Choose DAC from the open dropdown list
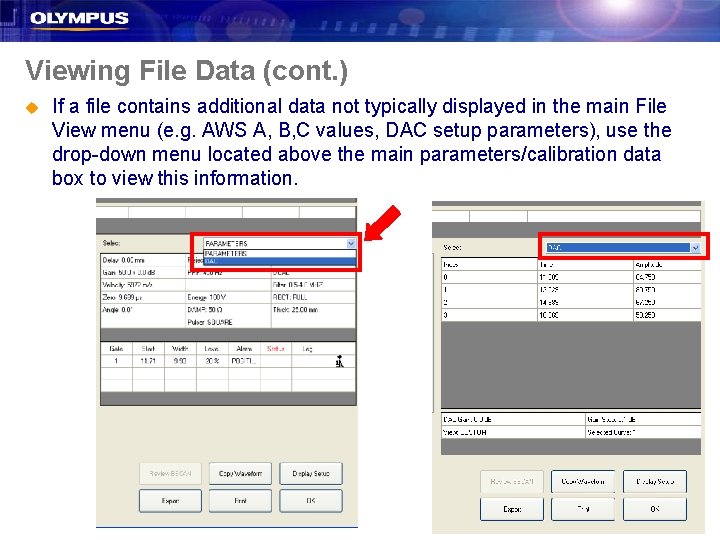The height and width of the screenshot is (540, 720). tap(280, 261)
